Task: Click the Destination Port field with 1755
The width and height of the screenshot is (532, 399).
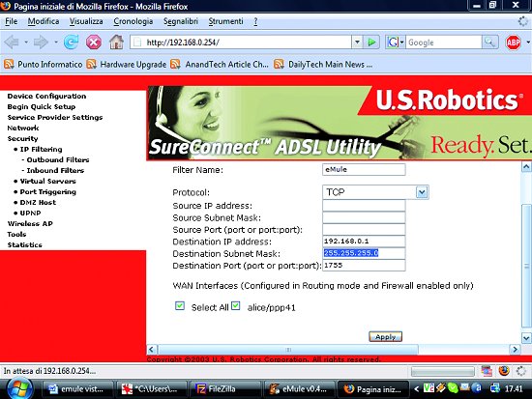Action: (364, 265)
